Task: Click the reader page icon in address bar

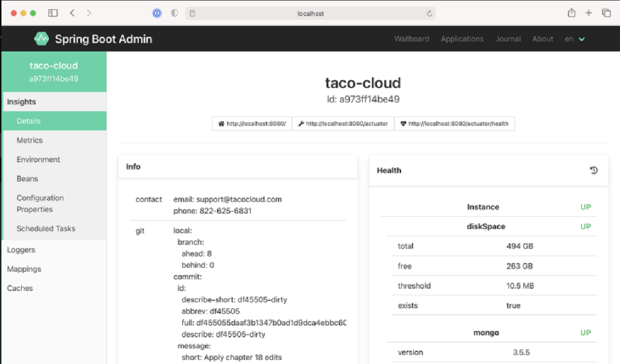Action: coord(192,14)
